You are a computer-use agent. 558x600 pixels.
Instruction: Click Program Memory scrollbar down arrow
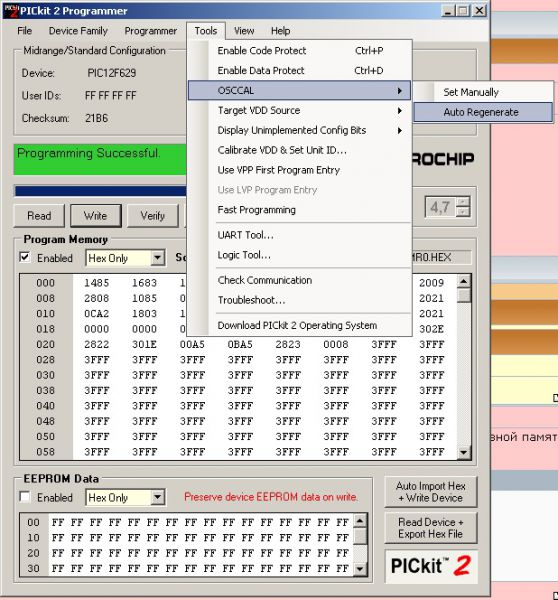(463, 452)
